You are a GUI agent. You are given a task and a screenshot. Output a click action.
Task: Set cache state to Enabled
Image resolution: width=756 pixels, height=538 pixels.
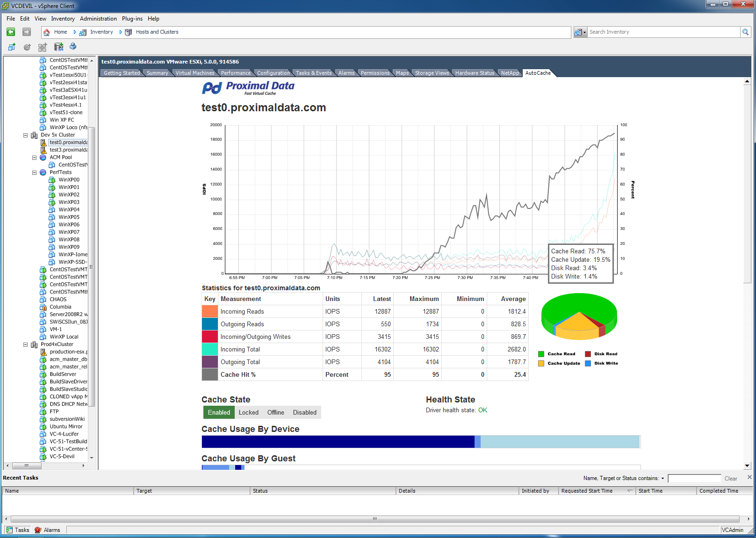tap(219, 412)
